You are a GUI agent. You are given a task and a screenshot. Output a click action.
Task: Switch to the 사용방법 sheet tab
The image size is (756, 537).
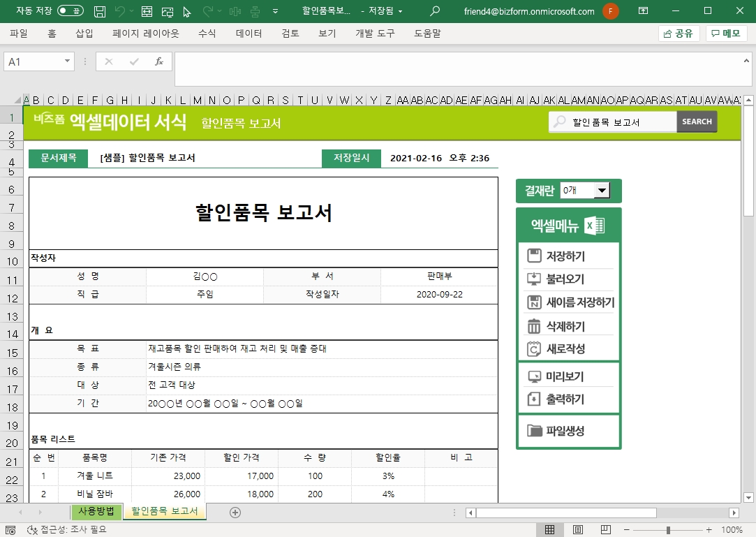[x=96, y=511]
